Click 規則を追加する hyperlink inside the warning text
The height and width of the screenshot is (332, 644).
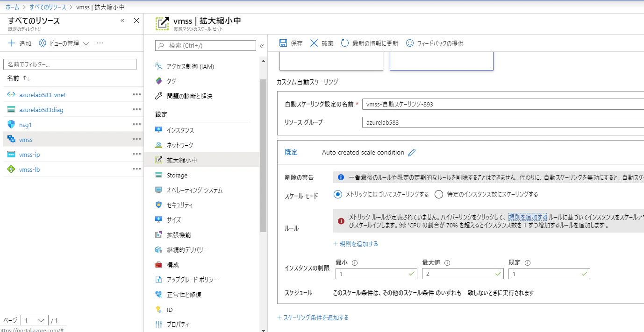point(528,217)
